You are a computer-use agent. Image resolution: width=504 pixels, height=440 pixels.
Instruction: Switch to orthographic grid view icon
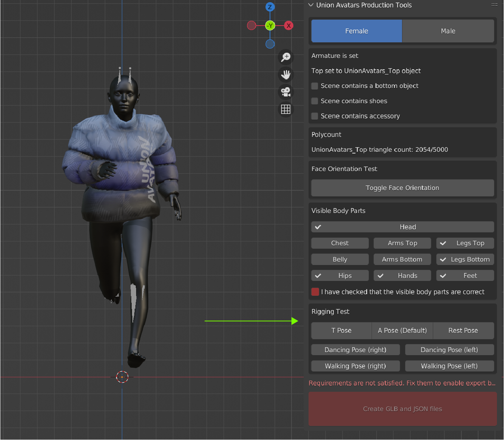pos(286,109)
